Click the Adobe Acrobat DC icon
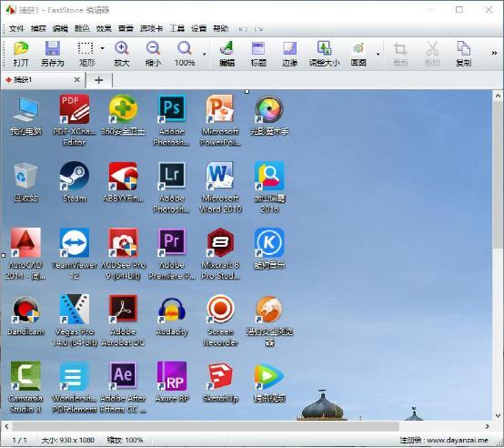The image size is (504, 448). click(x=123, y=309)
